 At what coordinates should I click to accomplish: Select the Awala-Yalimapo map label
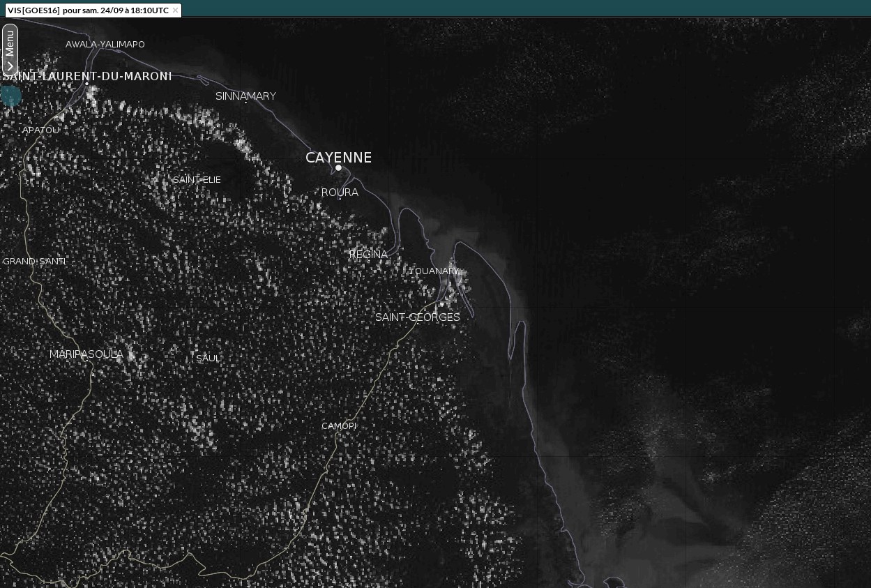(x=105, y=45)
